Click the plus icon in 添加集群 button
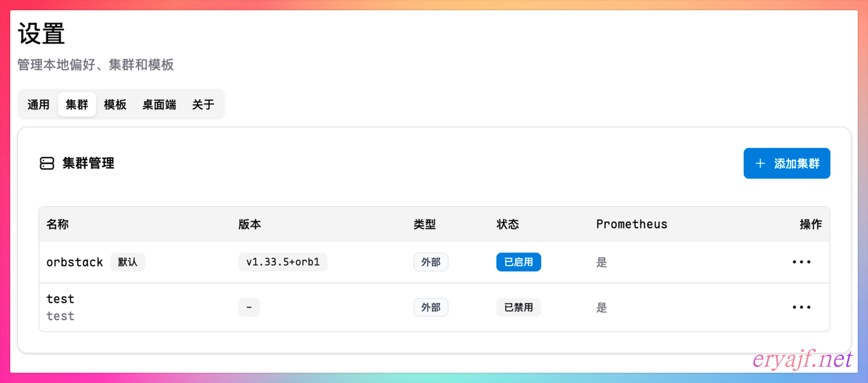This screenshot has height=383, width=868. (760, 164)
